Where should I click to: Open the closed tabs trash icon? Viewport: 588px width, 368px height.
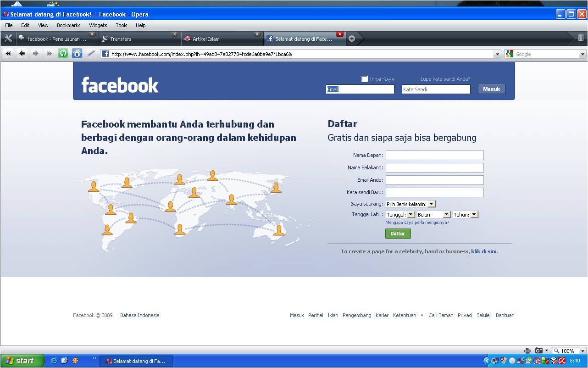coord(581,39)
